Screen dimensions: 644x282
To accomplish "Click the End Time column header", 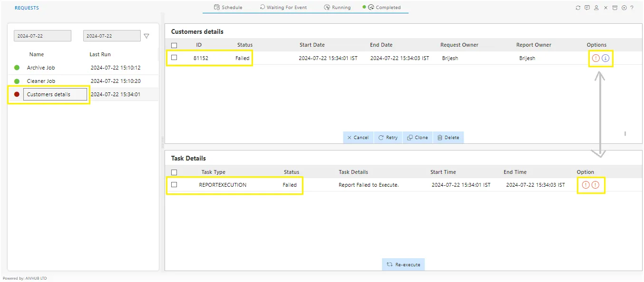I will click(515, 172).
